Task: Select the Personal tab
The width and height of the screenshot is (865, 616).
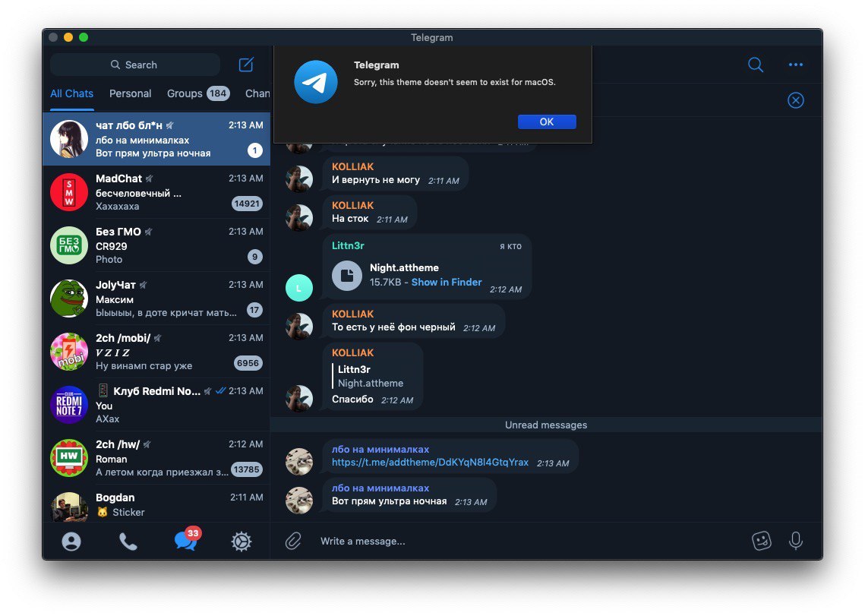Action: (130, 94)
